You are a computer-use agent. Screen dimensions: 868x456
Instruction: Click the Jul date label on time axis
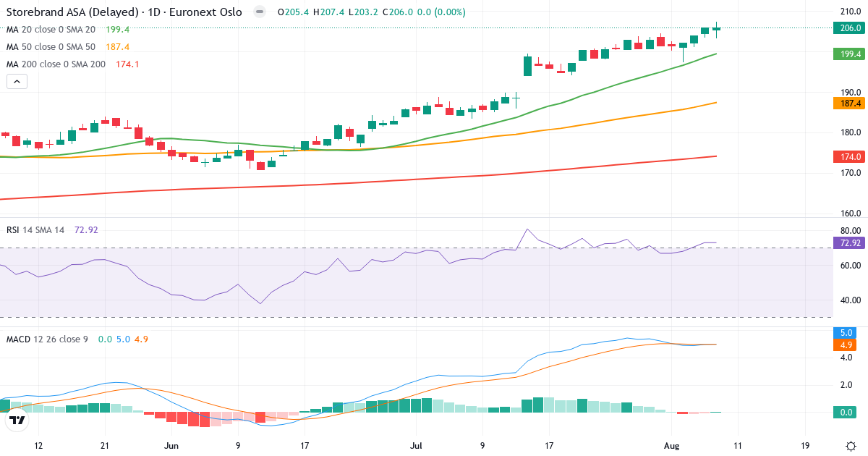coord(416,446)
